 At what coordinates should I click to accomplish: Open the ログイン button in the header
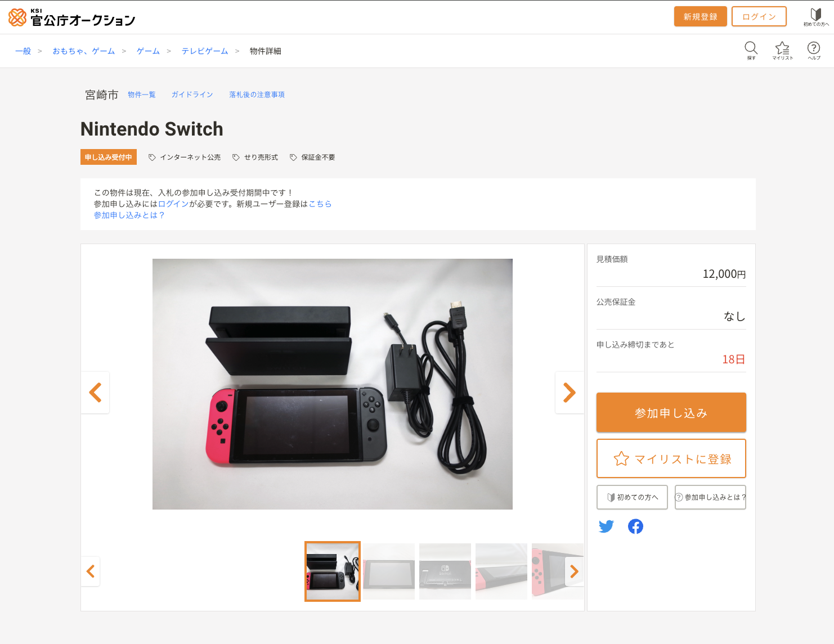(759, 17)
